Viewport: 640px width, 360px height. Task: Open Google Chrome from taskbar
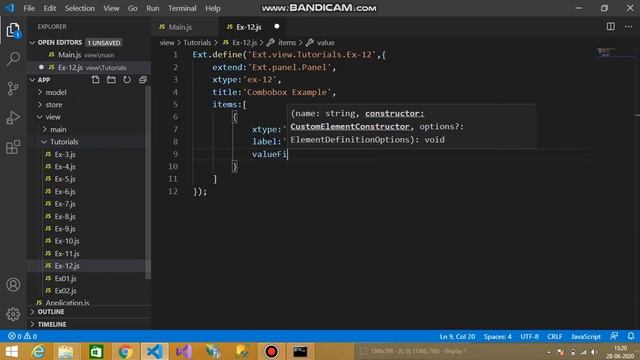click(125, 352)
